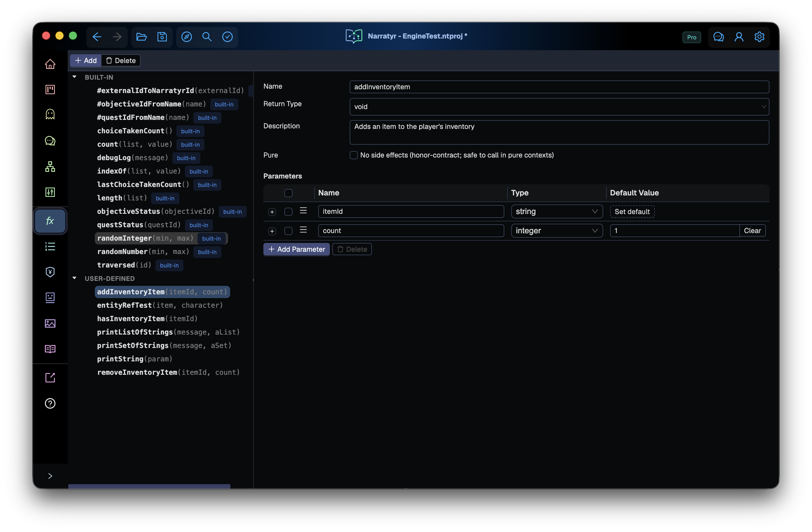
Task: Click Set default for itemId
Action: (x=632, y=211)
